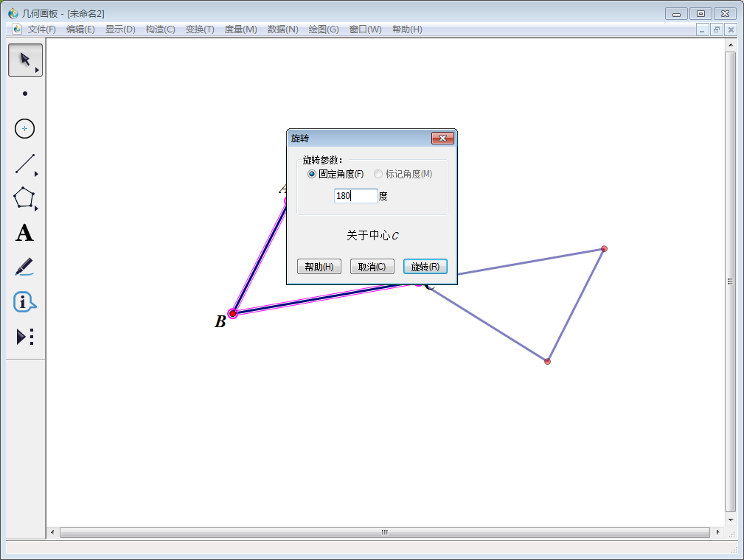The image size is (744, 560).
Task: Open the 编辑(E) menu
Action: [80, 29]
